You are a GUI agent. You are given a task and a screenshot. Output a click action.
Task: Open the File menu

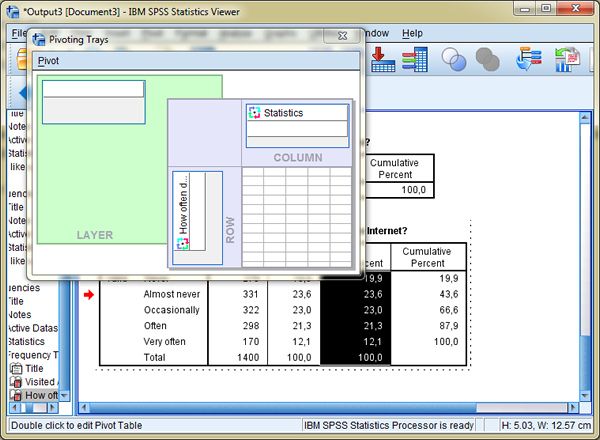(x=18, y=33)
